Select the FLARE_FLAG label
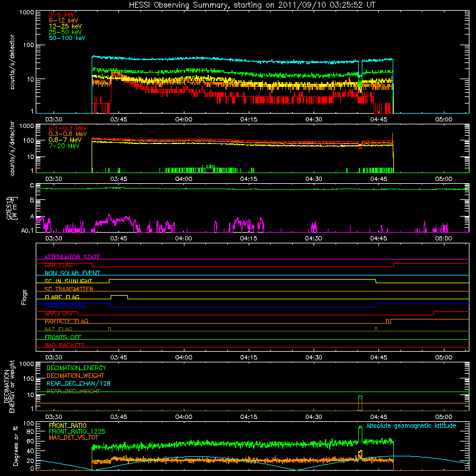The image size is (476, 476). pyautogui.click(x=62, y=297)
